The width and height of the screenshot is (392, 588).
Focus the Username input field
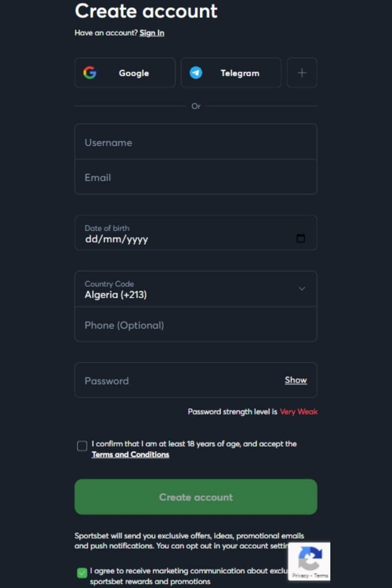click(x=196, y=142)
